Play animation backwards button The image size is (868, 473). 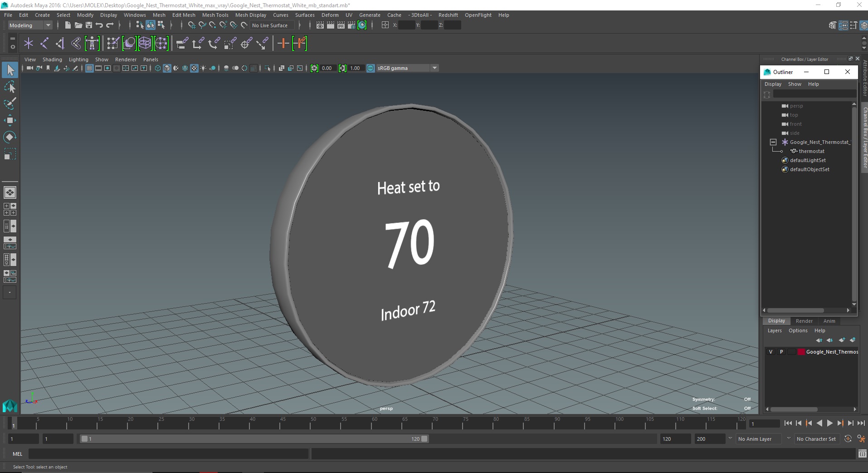click(x=819, y=423)
